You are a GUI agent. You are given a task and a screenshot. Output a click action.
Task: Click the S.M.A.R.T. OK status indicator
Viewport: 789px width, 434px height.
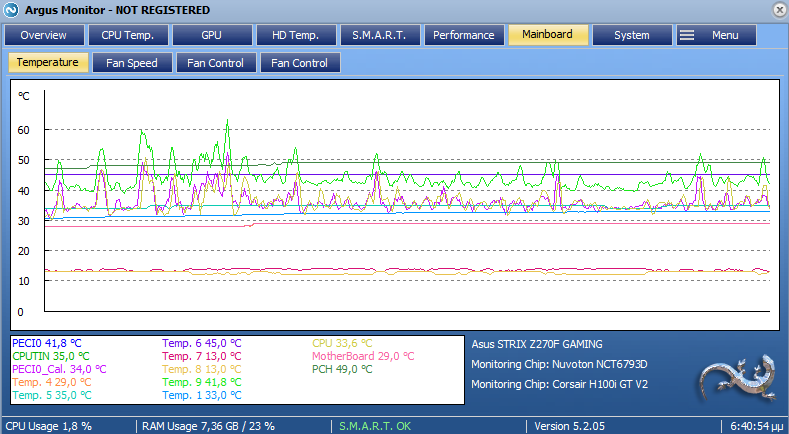[x=375, y=426]
